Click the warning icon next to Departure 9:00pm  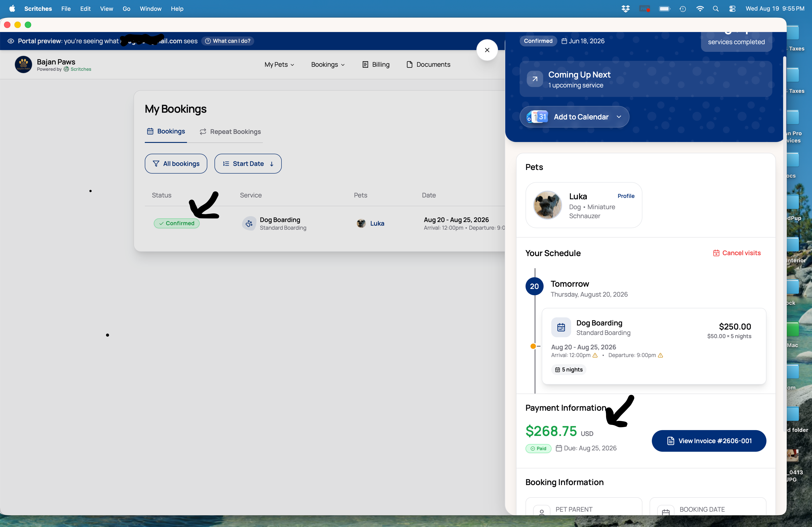[660, 355]
